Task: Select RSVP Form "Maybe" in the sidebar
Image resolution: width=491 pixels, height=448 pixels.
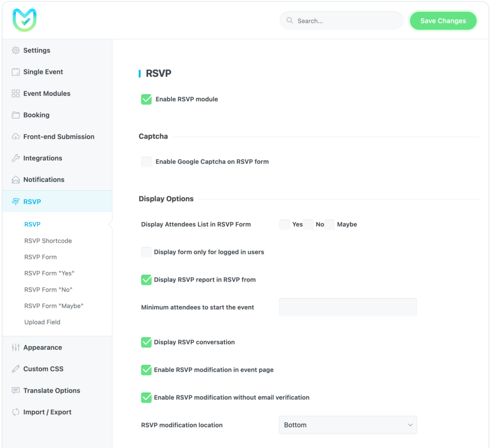Action: (54, 306)
